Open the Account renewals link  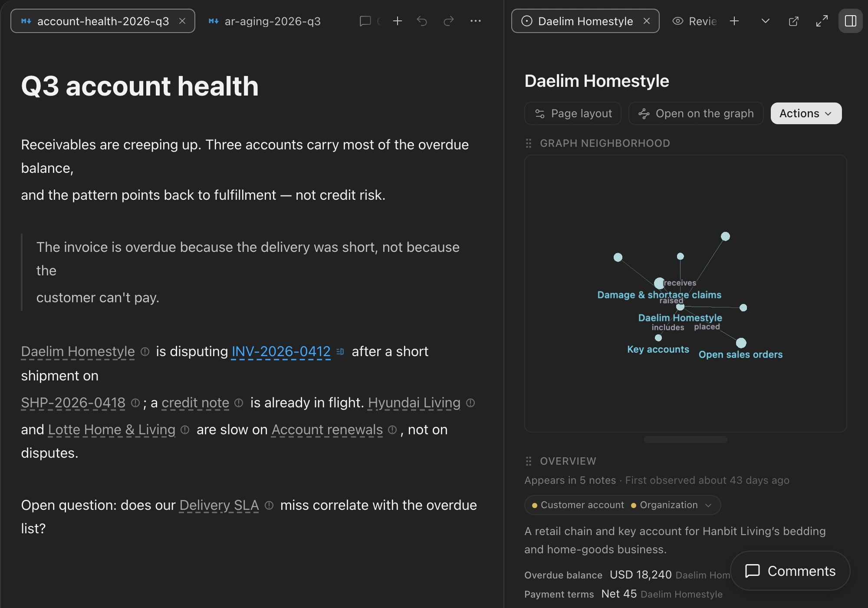(x=327, y=430)
